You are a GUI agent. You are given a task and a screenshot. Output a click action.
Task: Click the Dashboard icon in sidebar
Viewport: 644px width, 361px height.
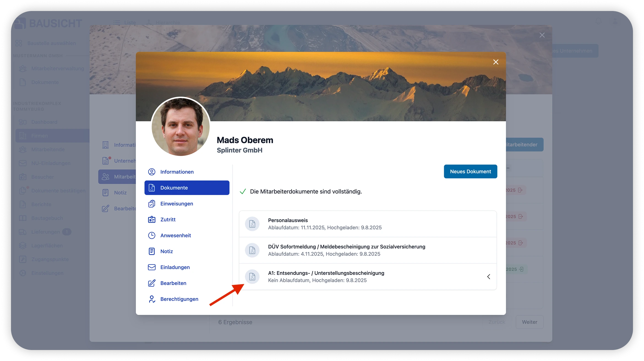pyautogui.click(x=23, y=122)
